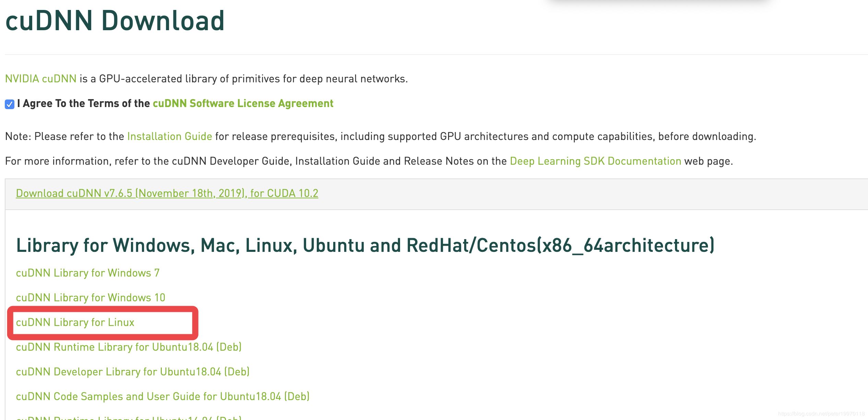The image size is (868, 420).
Task: Click the blog.csdn.net watermark text
Action: pos(821,414)
